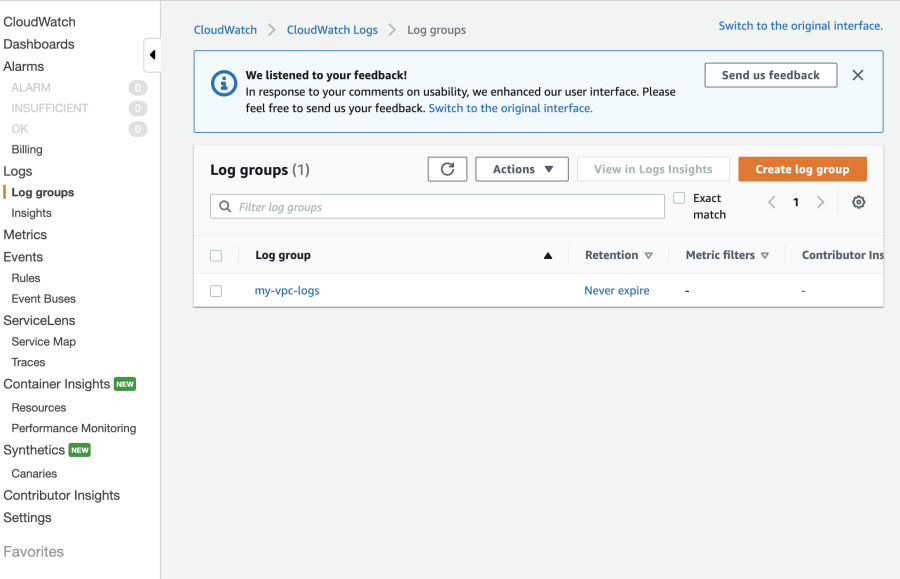Open Rules under Events
The image size is (900, 579).
(x=26, y=278)
